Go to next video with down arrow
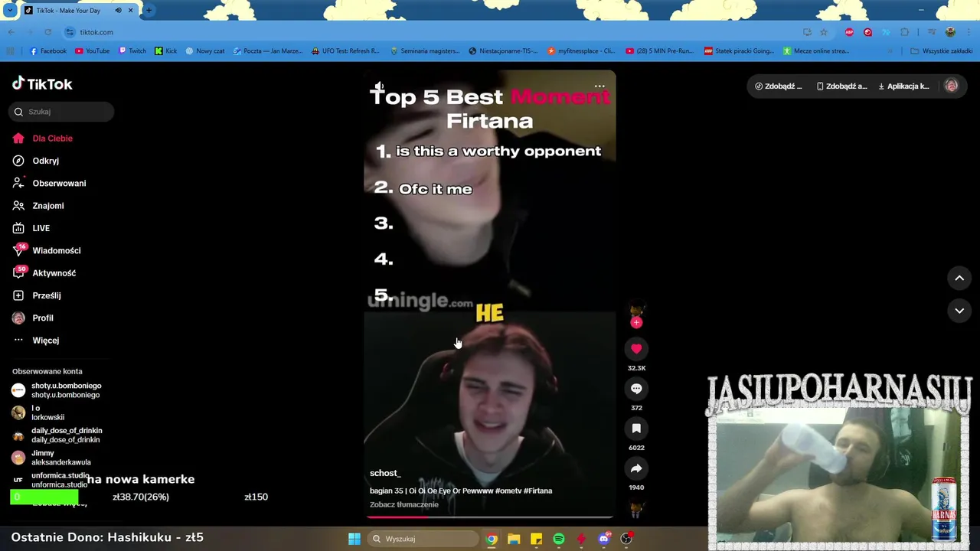Image resolution: width=980 pixels, height=551 pixels. click(959, 311)
